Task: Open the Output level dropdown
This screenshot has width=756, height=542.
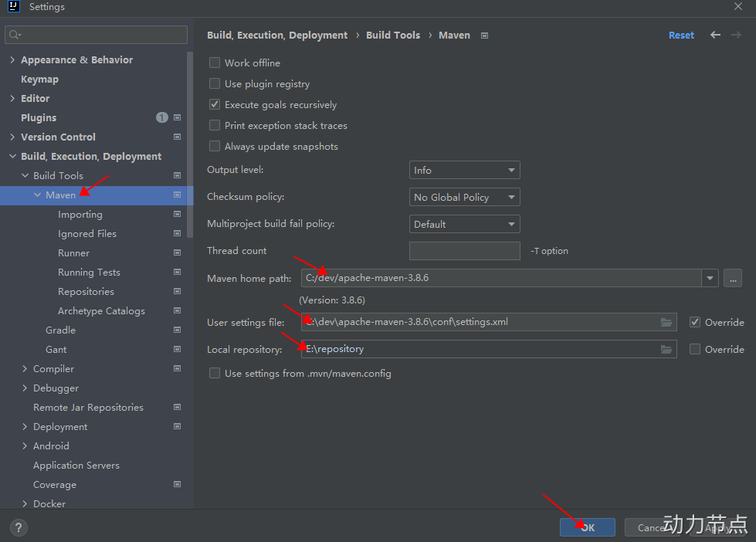Action: (x=465, y=170)
